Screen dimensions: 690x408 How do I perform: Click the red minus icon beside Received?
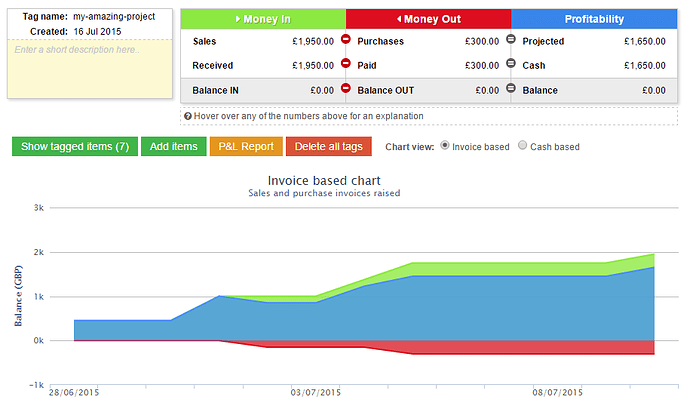346,65
